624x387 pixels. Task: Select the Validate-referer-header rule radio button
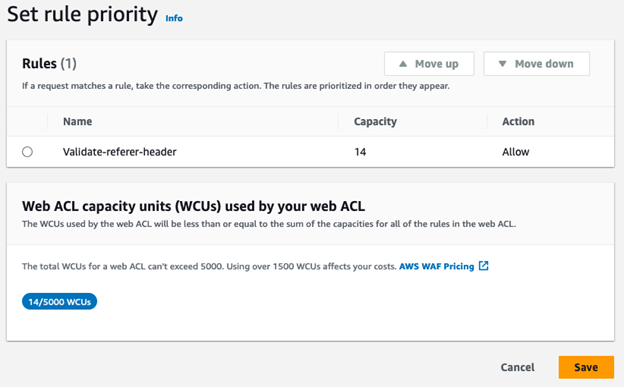(27, 152)
